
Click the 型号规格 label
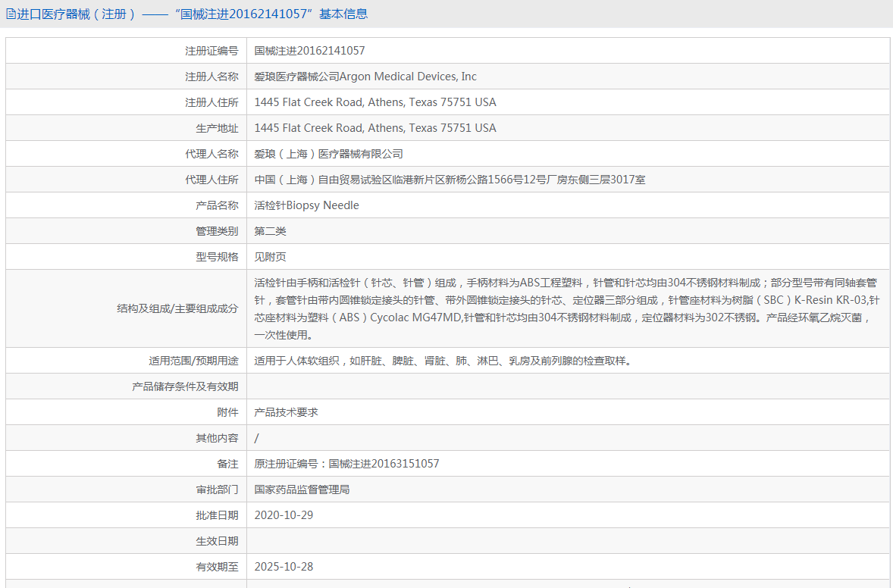(x=217, y=257)
